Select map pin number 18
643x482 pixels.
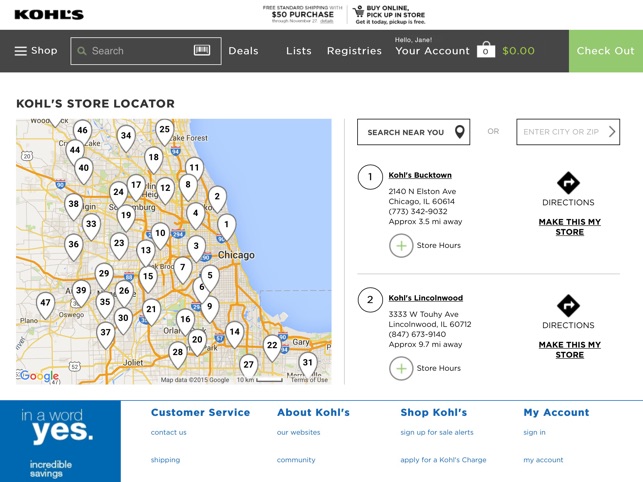(x=154, y=160)
